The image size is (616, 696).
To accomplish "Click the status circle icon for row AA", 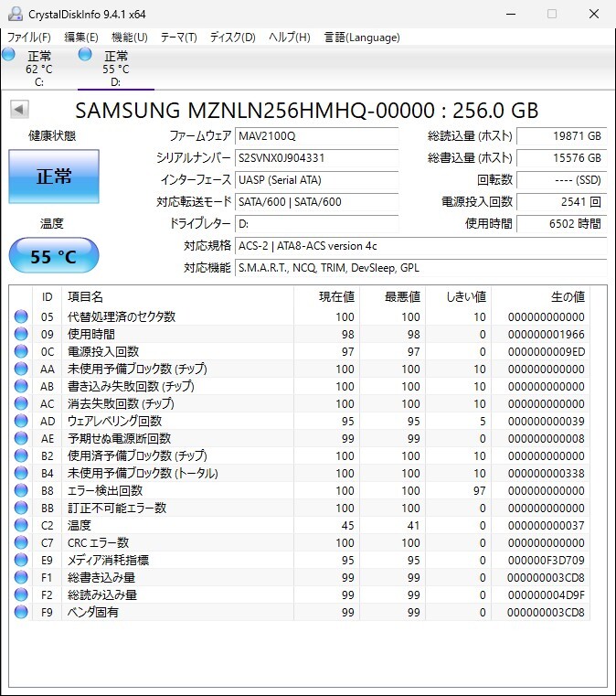I will click(x=21, y=369).
